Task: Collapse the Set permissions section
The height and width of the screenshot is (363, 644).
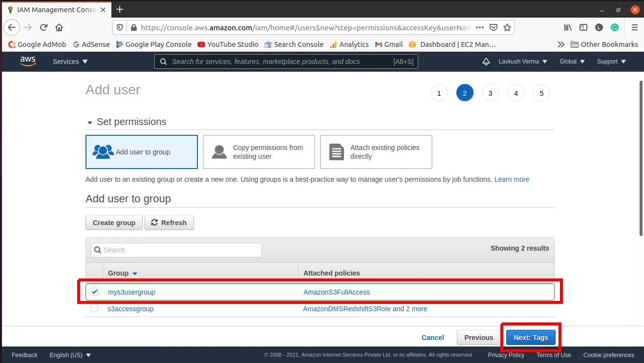Action: tap(90, 122)
